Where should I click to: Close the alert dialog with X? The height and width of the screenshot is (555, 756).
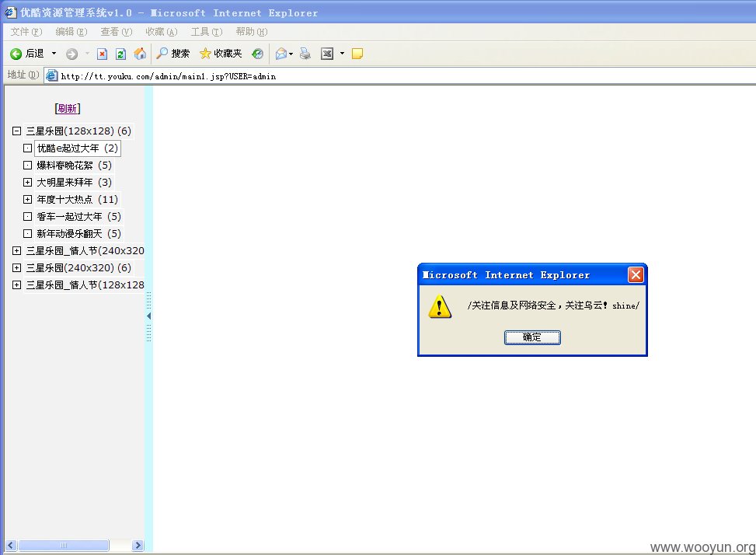[x=636, y=275]
